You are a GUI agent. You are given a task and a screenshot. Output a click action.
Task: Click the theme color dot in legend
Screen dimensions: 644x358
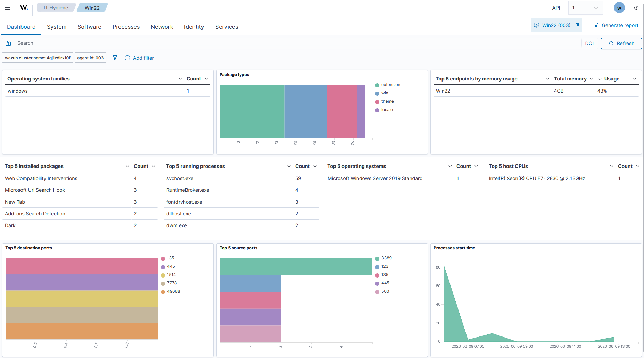click(x=377, y=102)
